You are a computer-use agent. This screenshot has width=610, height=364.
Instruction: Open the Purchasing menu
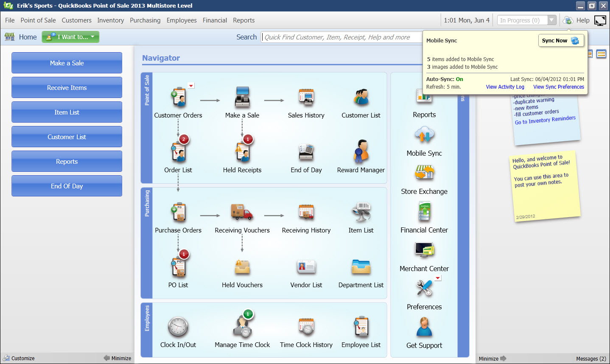[x=145, y=20]
